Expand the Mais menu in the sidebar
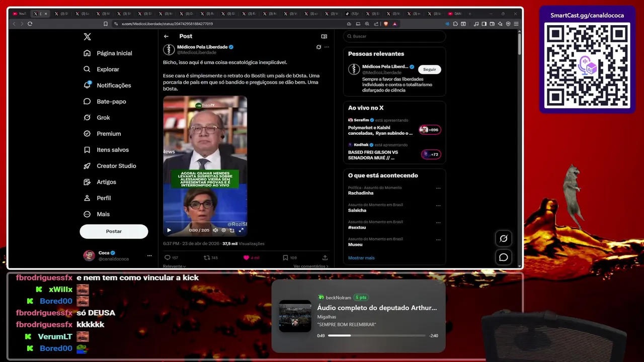 97,214
